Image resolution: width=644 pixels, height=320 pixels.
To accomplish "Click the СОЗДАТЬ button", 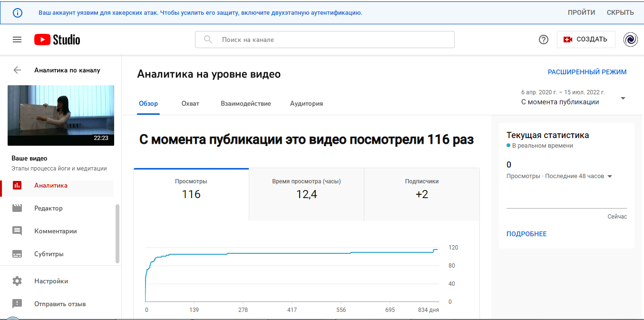I will [x=586, y=40].
